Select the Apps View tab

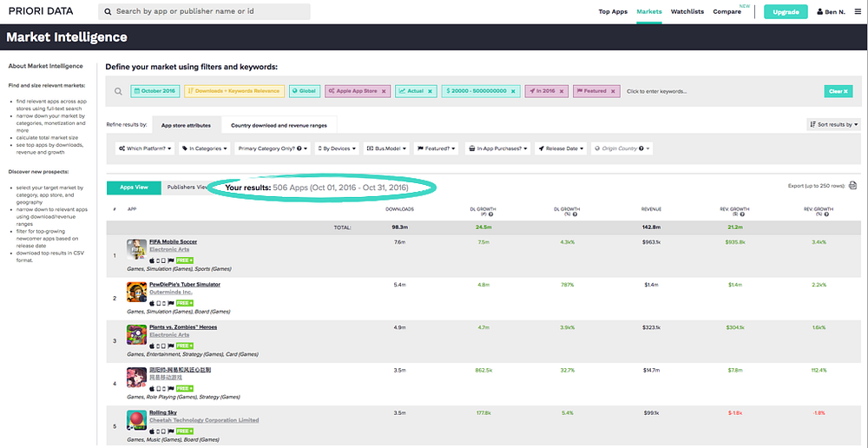[134, 188]
